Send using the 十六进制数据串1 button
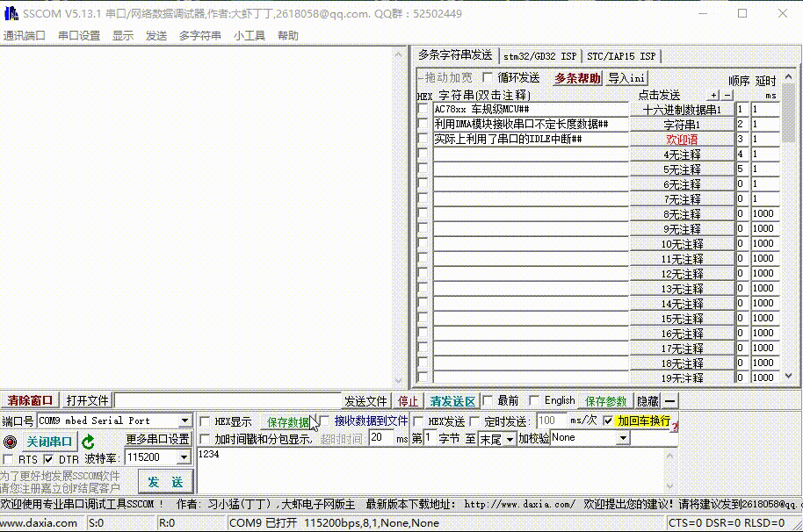Viewport: 803px width, 532px height. click(682, 110)
